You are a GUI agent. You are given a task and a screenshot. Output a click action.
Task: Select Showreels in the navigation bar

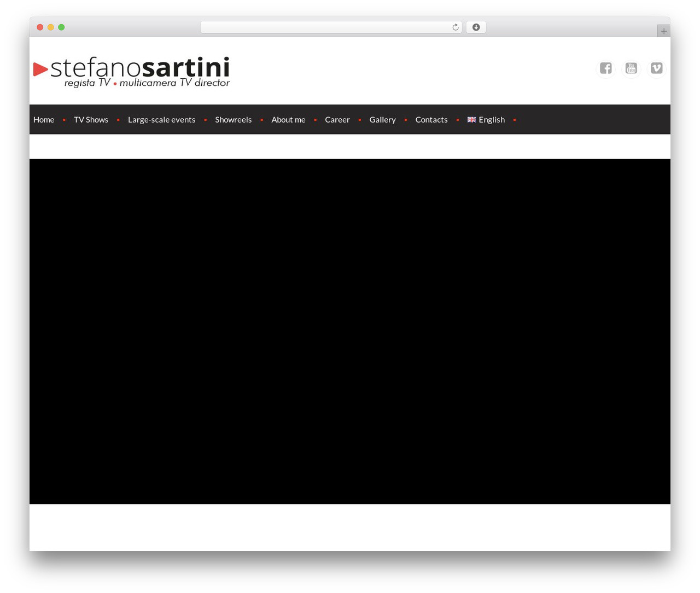tap(233, 120)
